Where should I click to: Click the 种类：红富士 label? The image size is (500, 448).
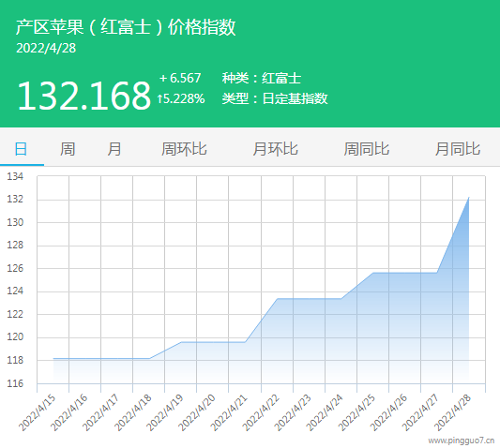262,78
